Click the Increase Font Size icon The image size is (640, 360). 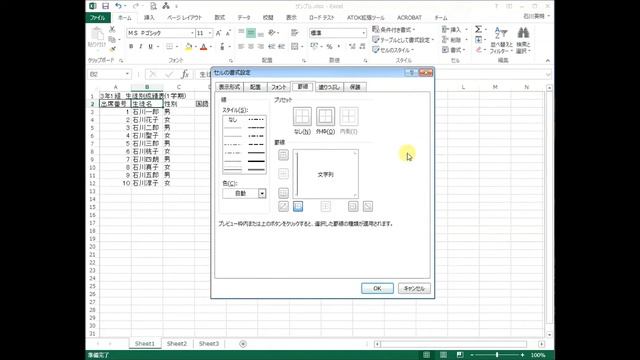coord(218,33)
